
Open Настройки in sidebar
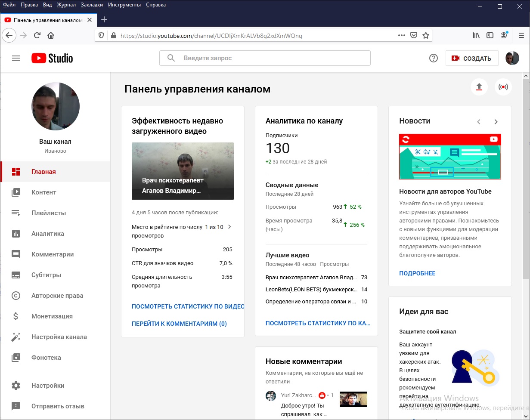55,386
